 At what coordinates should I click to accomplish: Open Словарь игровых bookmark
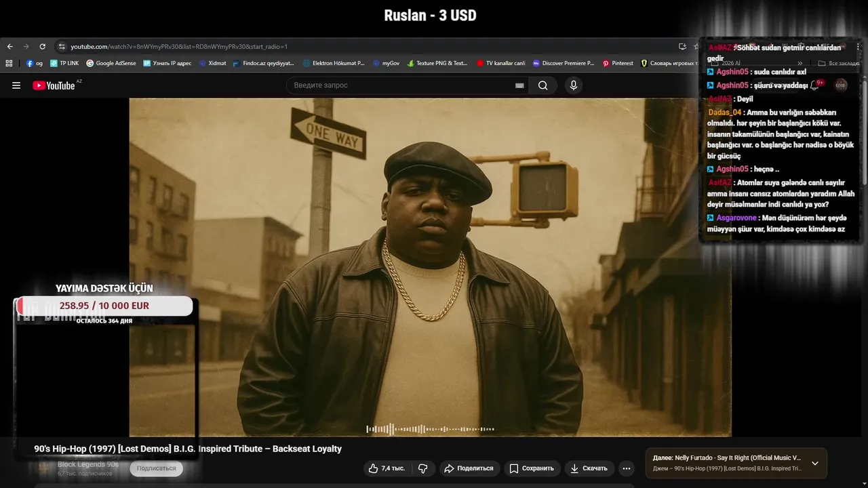click(669, 63)
